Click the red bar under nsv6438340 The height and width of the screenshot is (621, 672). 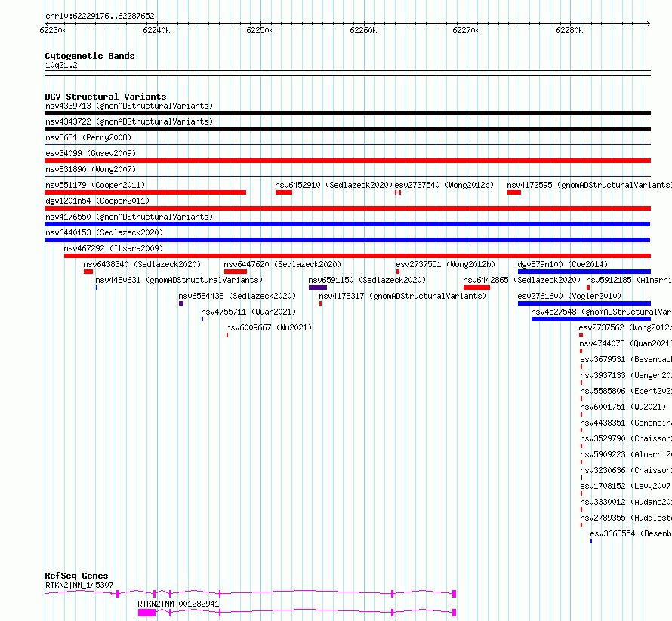tap(88, 272)
